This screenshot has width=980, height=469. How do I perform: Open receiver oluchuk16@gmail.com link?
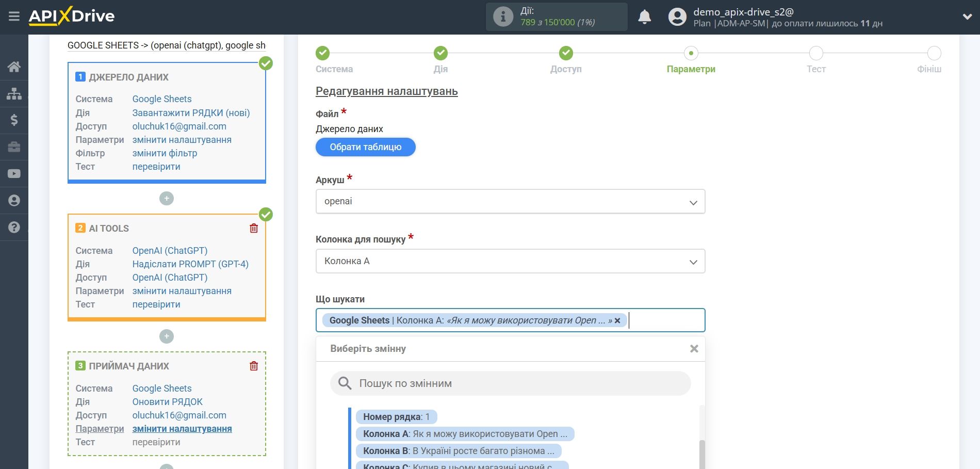click(179, 415)
